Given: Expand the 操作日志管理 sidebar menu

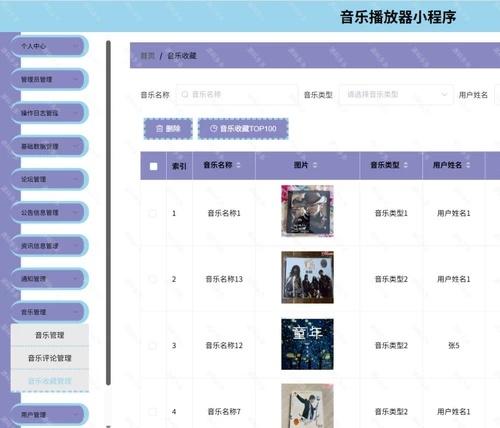Looking at the screenshot, I should (x=49, y=113).
